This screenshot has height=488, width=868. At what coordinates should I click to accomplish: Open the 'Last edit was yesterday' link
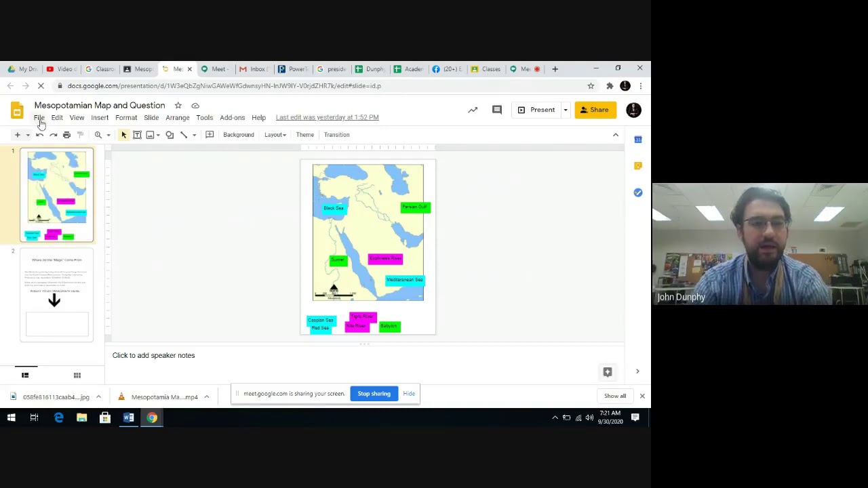pos(327,118)
